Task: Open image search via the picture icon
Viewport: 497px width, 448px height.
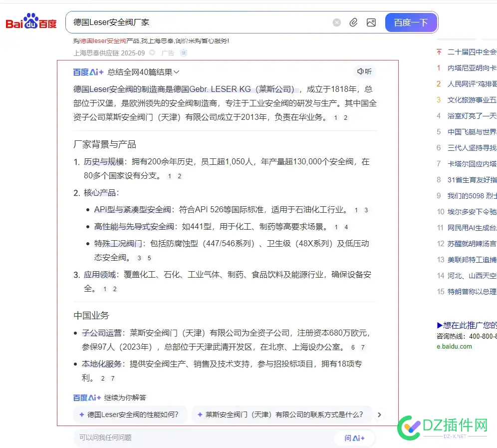Action: [x=371, y=22]
